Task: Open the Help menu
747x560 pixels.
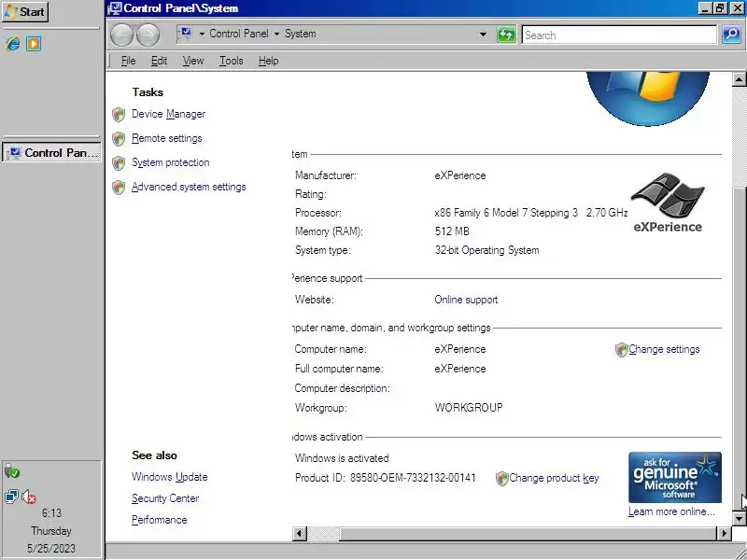Action: [268, 61]
